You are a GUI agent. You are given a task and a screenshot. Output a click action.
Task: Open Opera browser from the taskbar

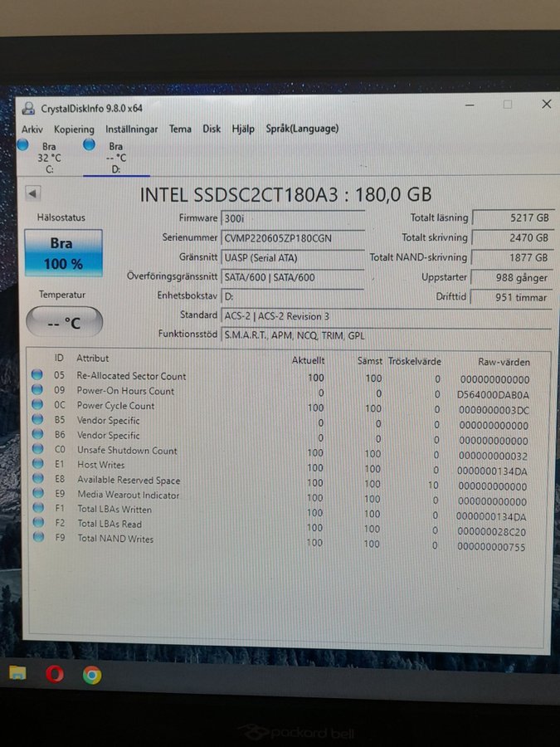click(x=54, y=674)
